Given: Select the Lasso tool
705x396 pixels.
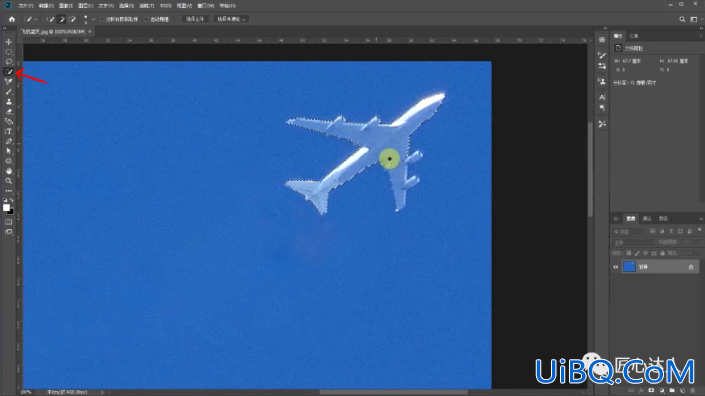Looking at the screenshot, I should 9,62.
